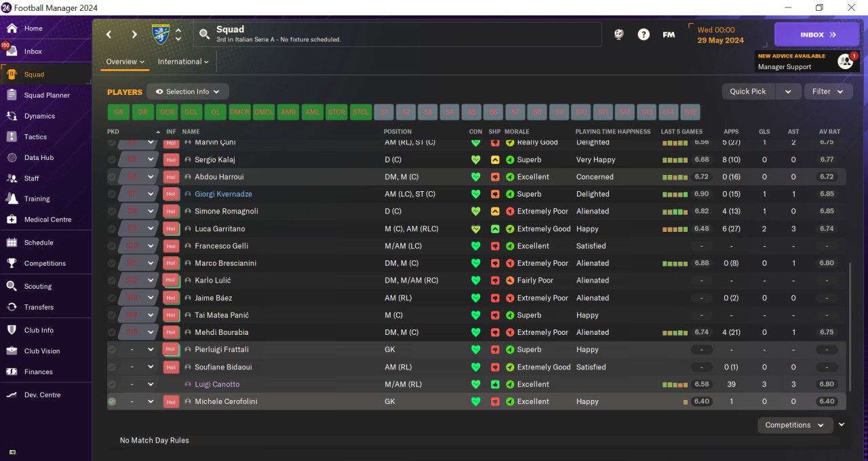Viewport: 868px width, 461px height.
Task: Open the Filter dropdown
Action: 828,92
